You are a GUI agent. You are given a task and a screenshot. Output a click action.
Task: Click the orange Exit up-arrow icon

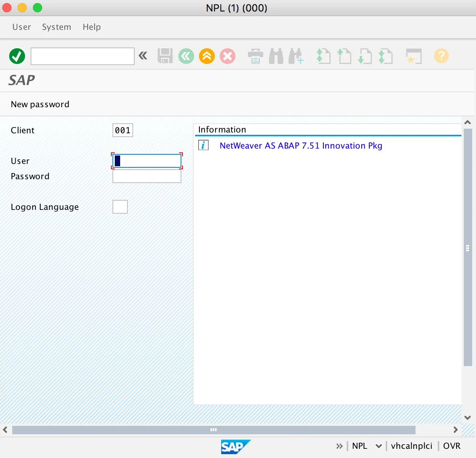point(207,56)
